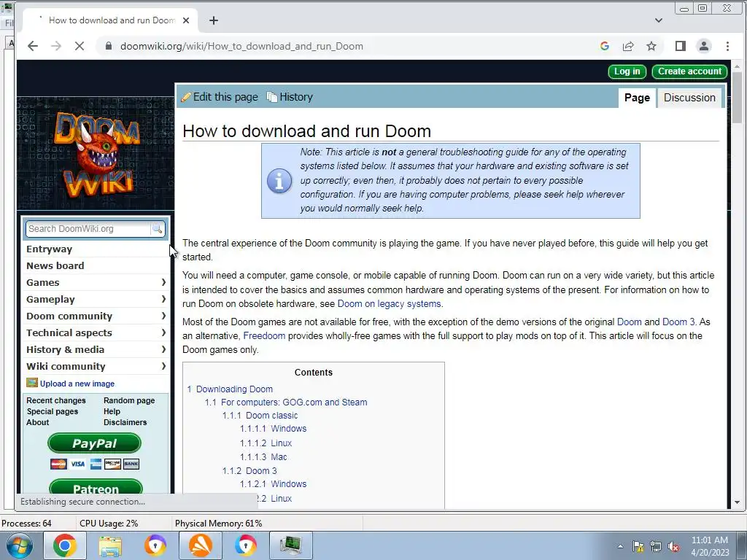Image resolution: width=747 pixels, height=560 pixels.
Task: Expand the Doom community sidebar menu
Action: click(96, 316)
